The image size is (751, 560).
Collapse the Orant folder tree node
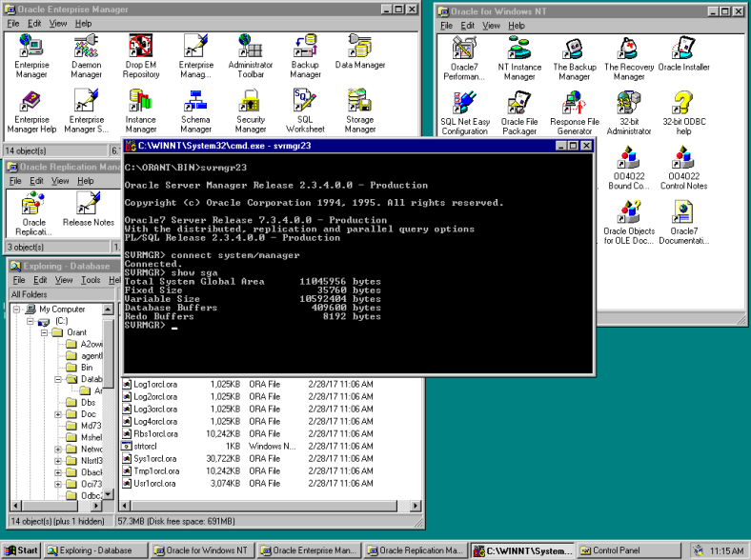click(x=45, y=332)
